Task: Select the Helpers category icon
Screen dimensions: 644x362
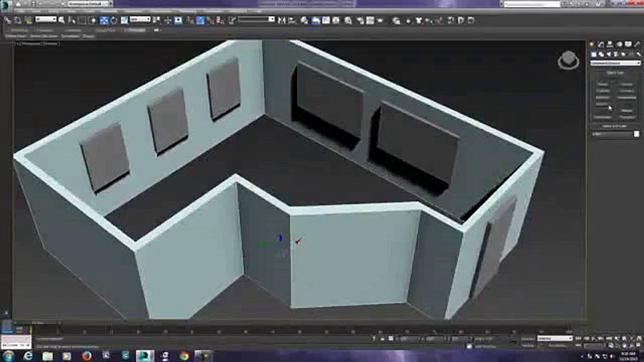Action: click(x=623, y=54)
